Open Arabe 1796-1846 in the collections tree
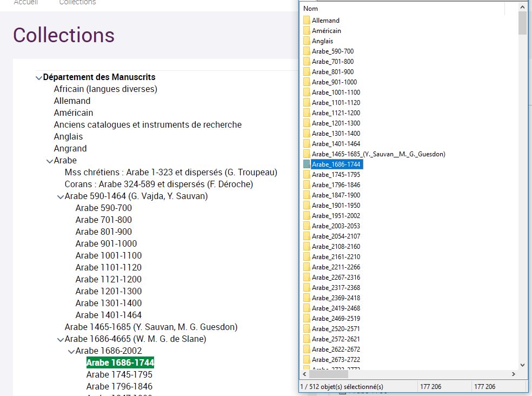 119,386
